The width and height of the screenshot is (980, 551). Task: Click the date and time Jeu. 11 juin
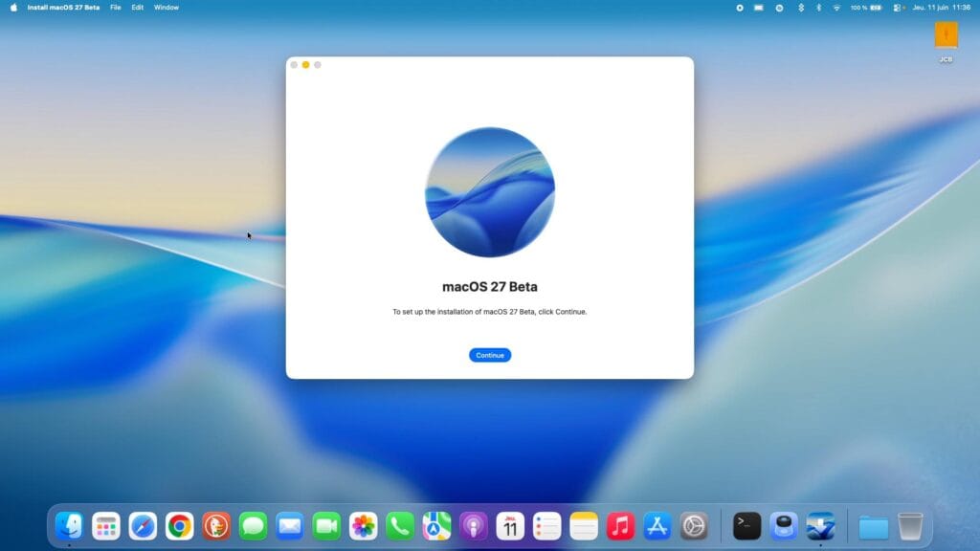(942, 8)
